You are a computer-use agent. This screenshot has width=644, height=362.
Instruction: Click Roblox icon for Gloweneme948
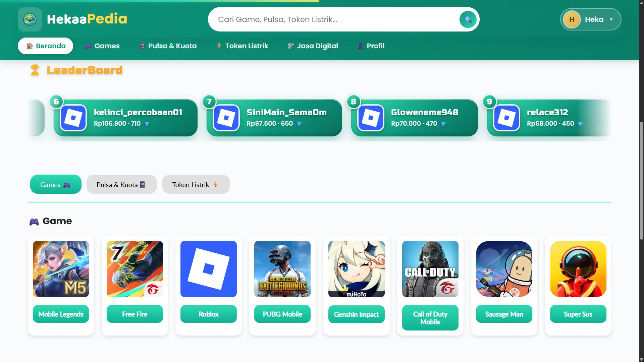(371, 118)
